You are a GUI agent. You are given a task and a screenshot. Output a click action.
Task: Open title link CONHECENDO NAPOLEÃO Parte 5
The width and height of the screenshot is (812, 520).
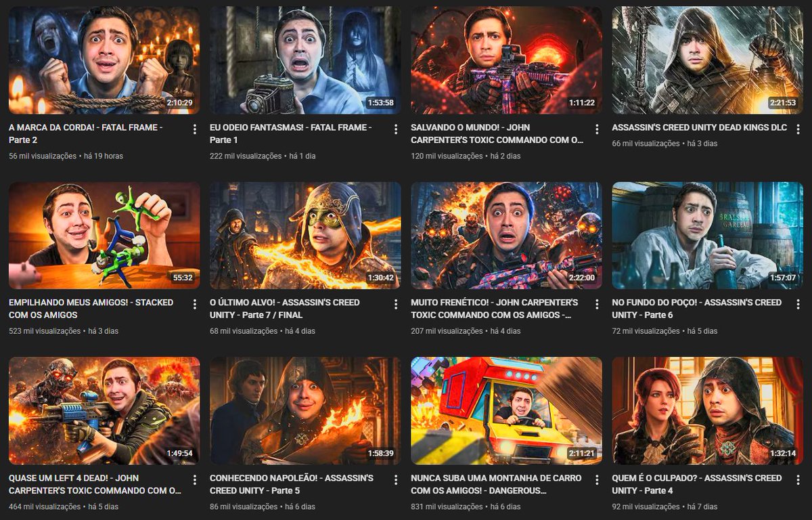click(x=292, y=484)
